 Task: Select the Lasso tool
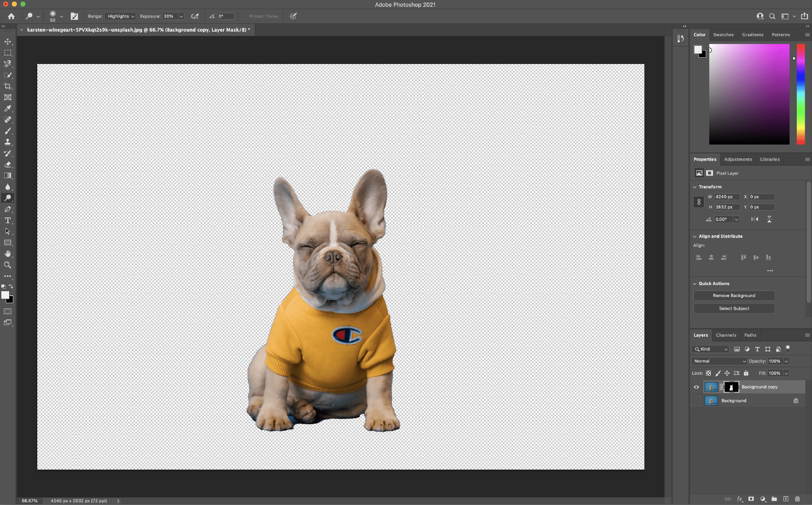[8, 64]
